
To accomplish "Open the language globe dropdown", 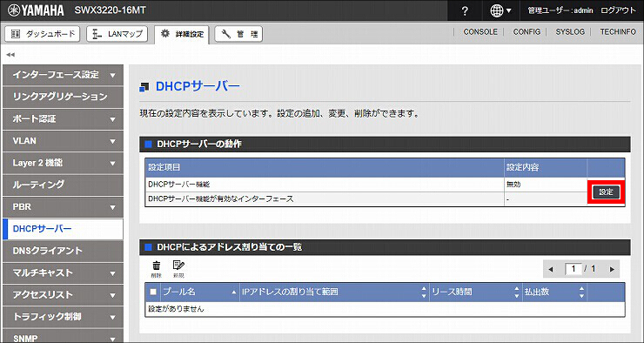I will click(500, 11).
